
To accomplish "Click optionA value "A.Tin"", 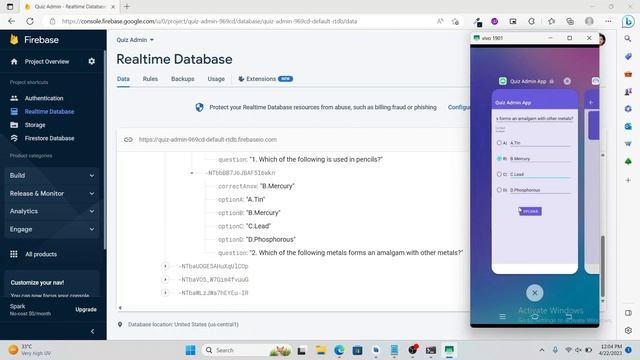I will 256,200.
